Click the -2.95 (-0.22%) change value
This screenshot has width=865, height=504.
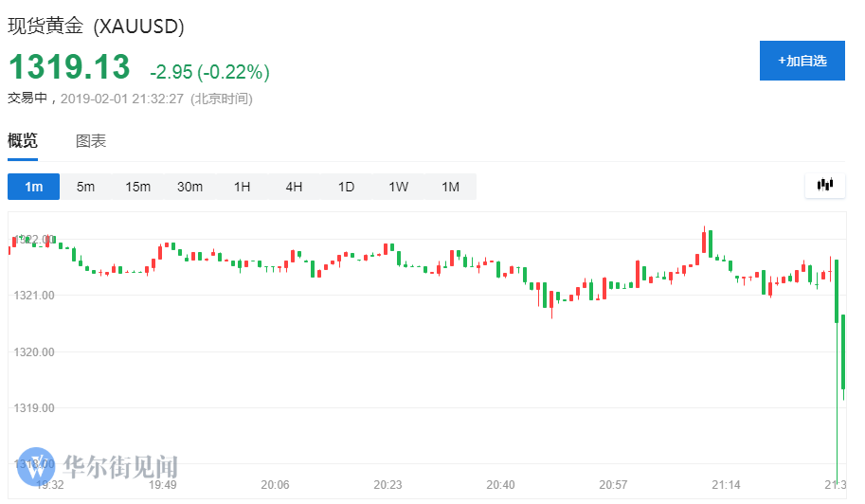[x=209, y=72]
